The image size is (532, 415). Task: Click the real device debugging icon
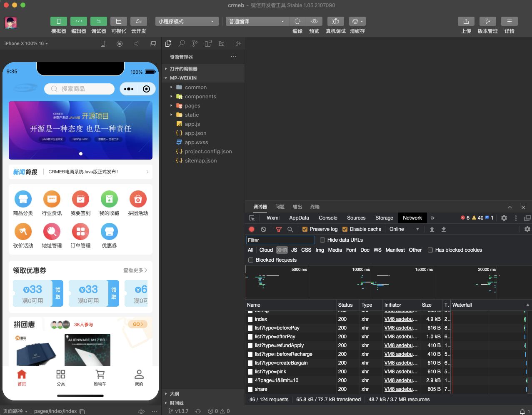(335, 21)
